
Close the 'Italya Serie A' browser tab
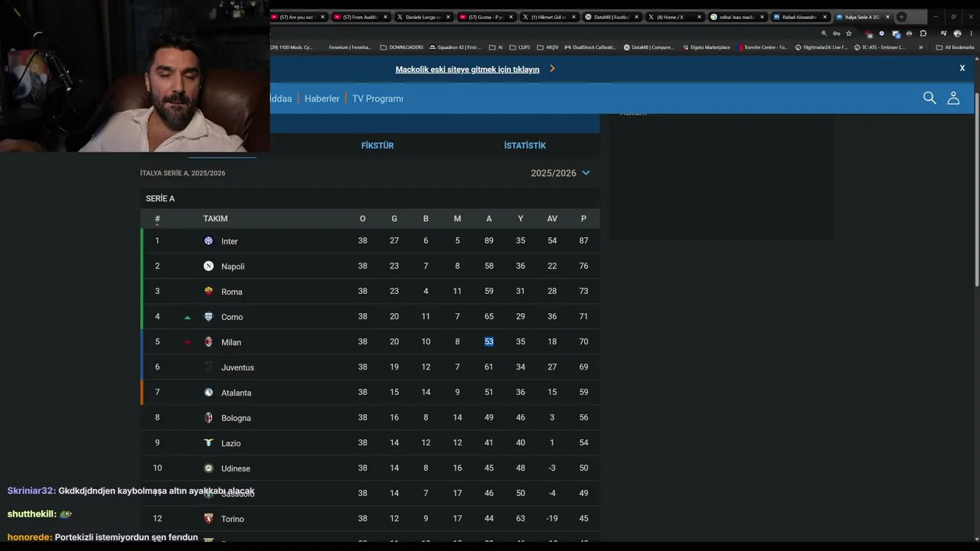click(887, 17)
